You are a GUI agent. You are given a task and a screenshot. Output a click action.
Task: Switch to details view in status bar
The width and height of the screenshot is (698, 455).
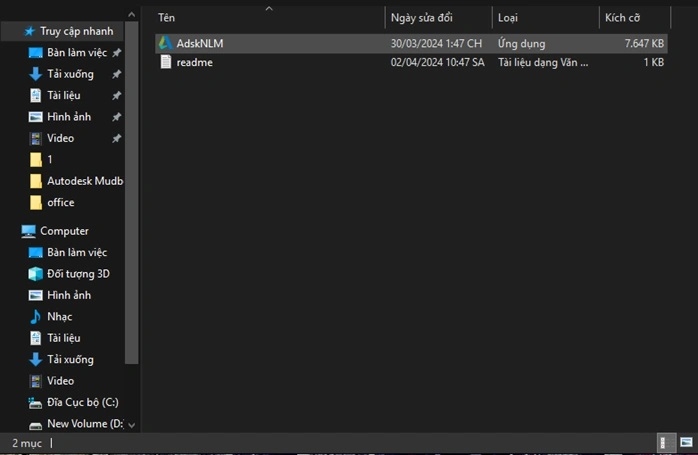663,442
